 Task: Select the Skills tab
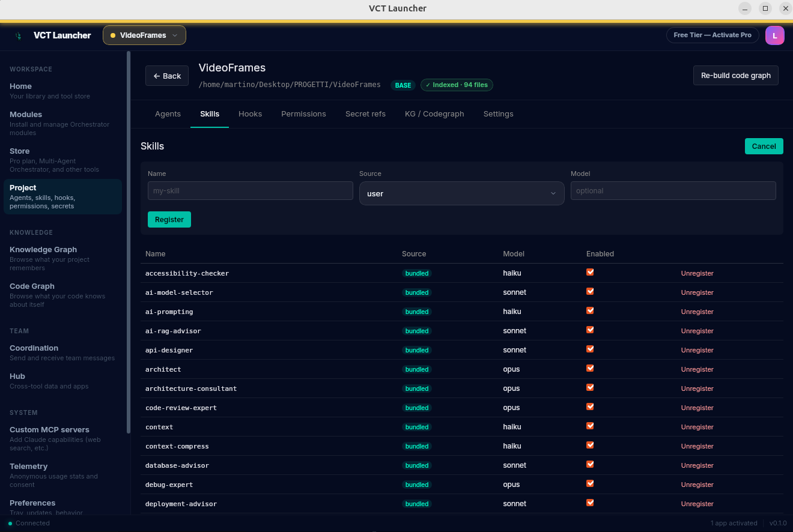click(x=210, y=113)
